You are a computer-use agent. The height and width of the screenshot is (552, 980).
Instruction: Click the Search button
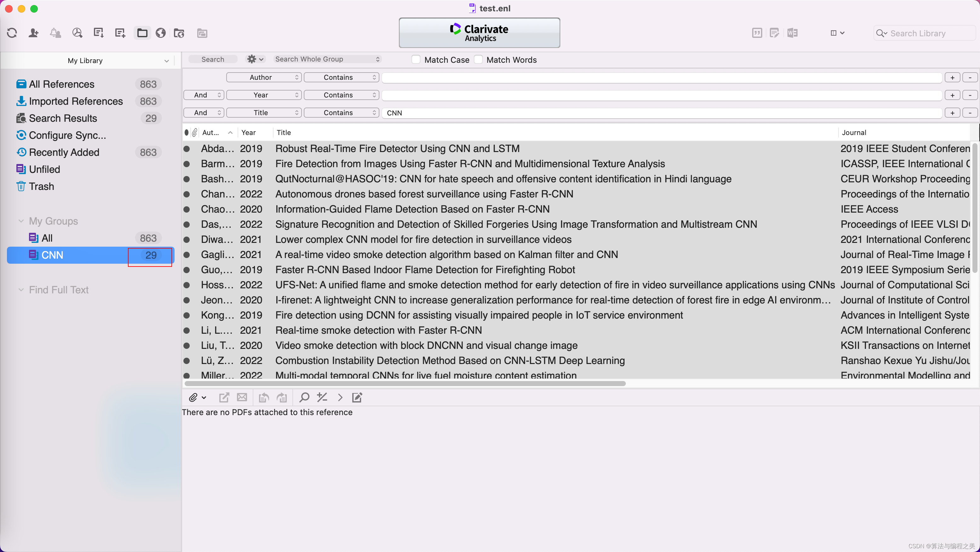[x=213, y=59]
